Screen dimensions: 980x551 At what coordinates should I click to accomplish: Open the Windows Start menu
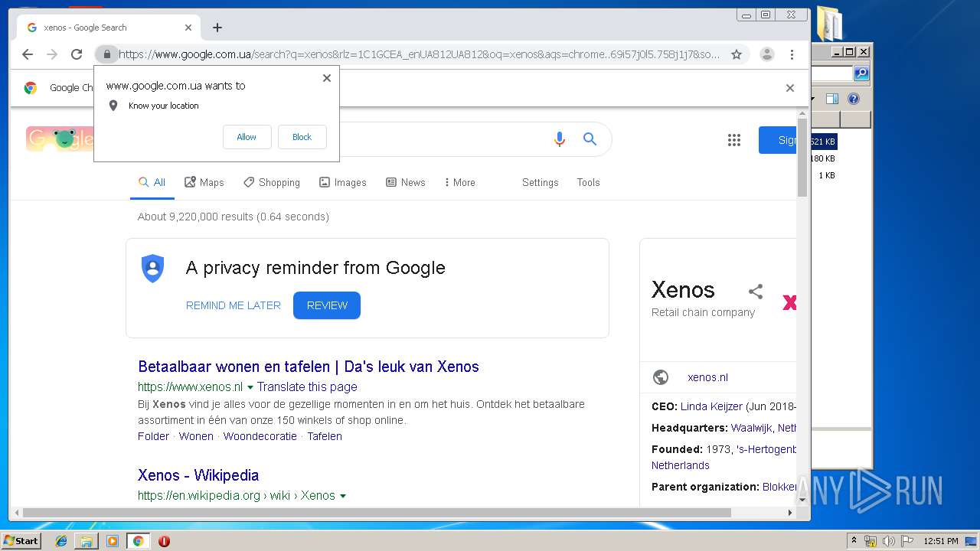21,541
